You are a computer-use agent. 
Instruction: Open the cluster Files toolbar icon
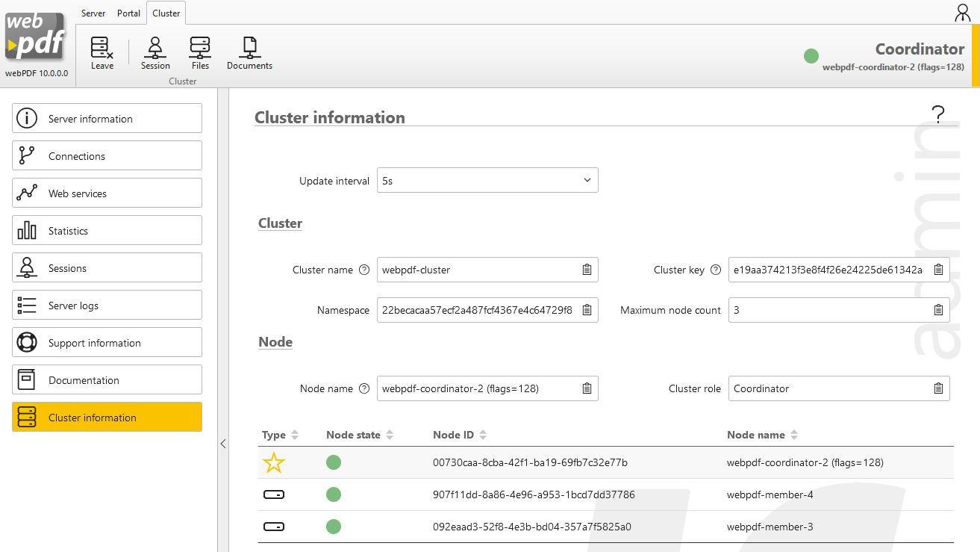(x=200, y=53)
